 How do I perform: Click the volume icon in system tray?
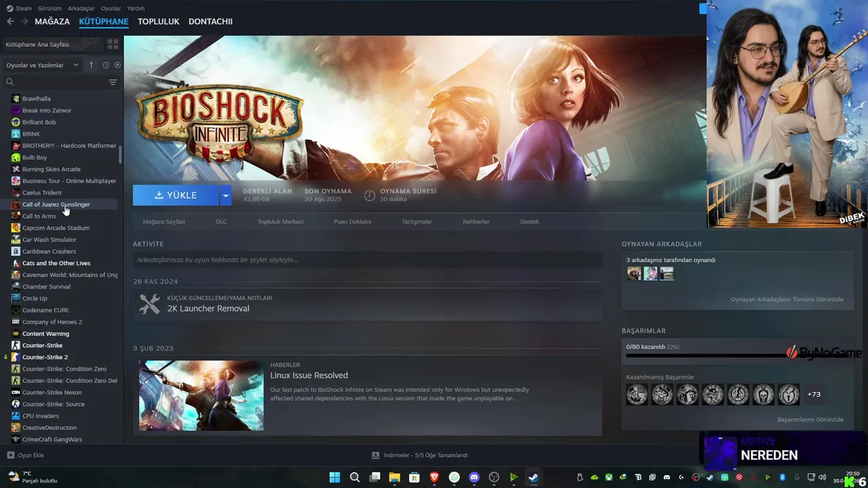(x=823, y=477)
